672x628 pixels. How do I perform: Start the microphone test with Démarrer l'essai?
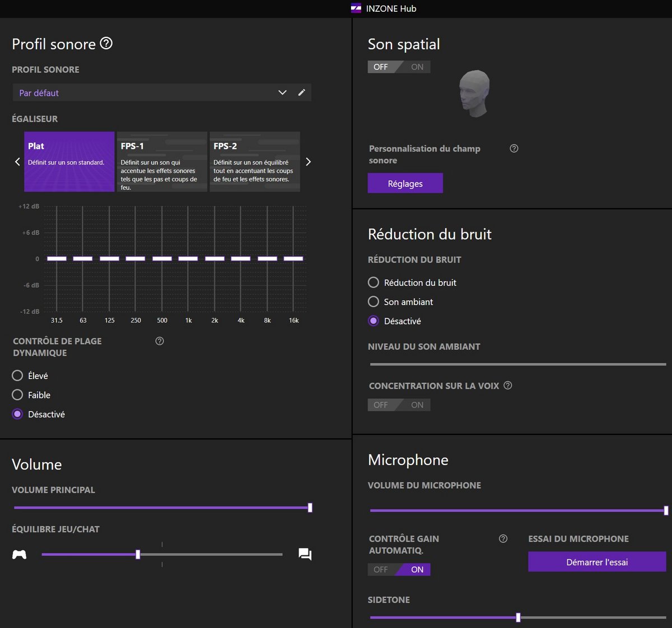(x=596, y=561)
